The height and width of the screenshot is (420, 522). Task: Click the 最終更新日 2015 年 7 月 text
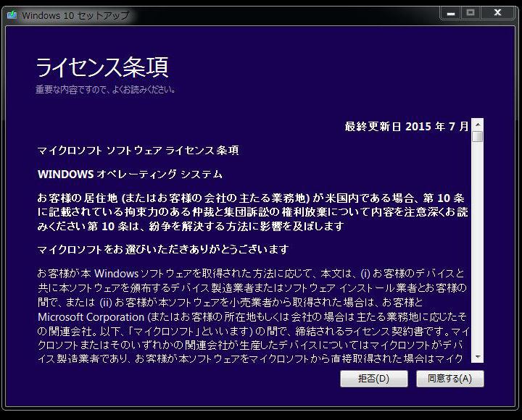[x=407, y=127]
